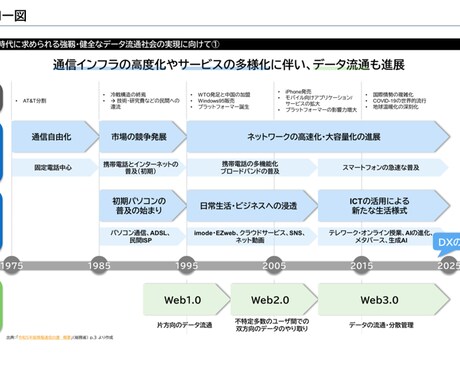Click the ICTの活用による新たな生活様式 arrow box

click(x=384, y=206)
